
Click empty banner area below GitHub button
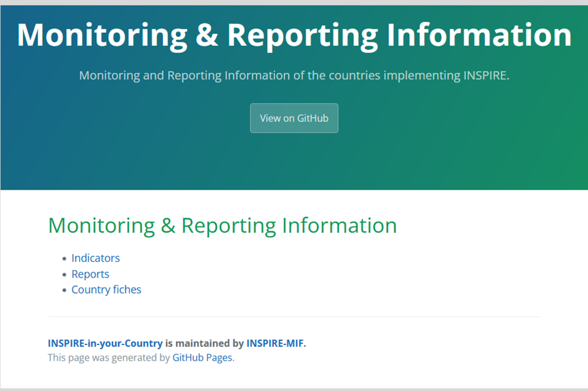tap(294, 161)
